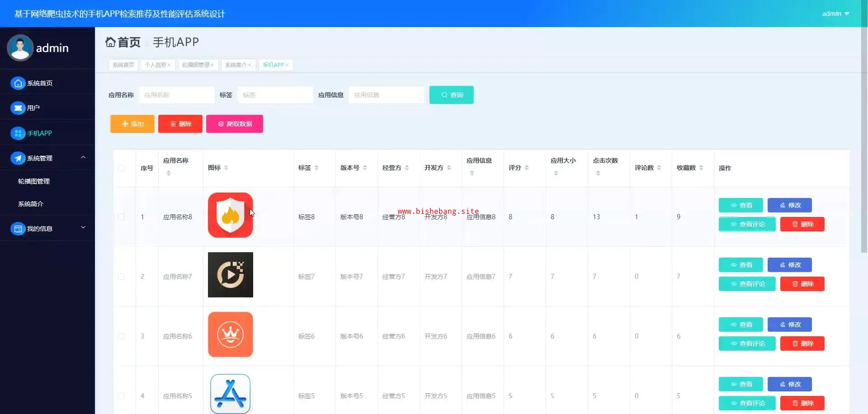Image resolution: width=868 pixels, height=414 pixels.
Task: Click the red 删除 button above the table
Action: click(180, 124)
